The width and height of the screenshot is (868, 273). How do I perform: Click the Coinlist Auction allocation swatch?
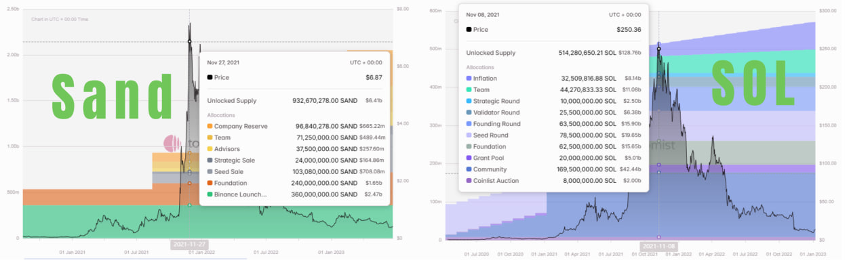[469, 181]
